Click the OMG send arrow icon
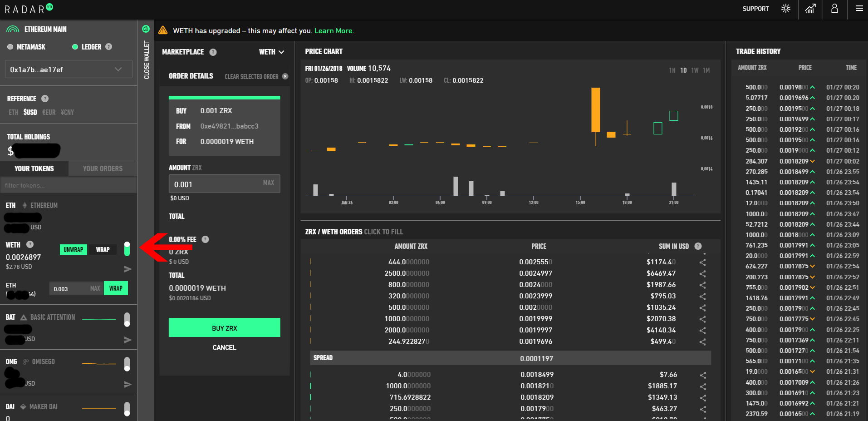 pyautogui.click(x=128, y=384)
